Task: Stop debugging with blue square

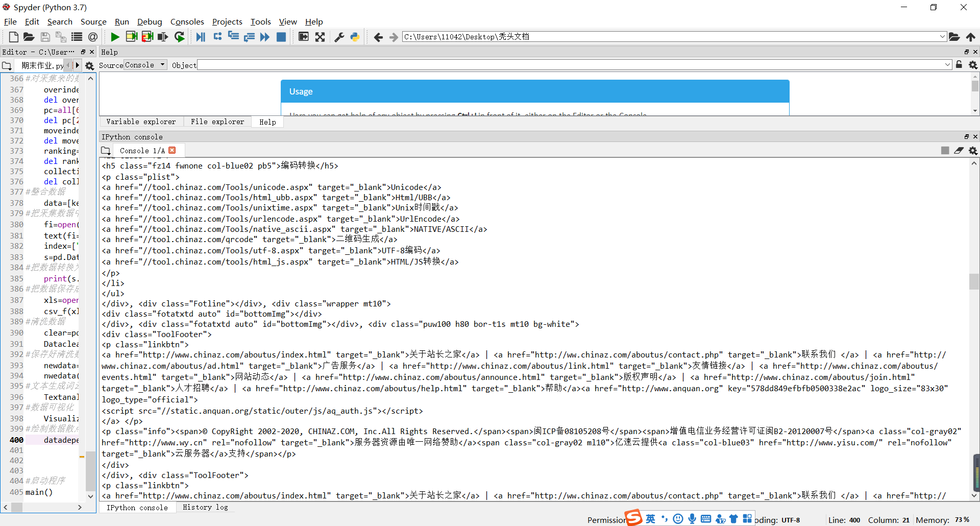Action: tap(281, 37)
